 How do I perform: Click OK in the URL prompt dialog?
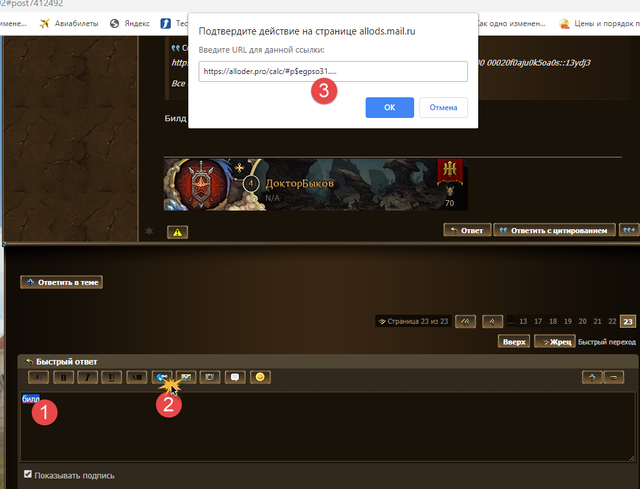point(390,107)
